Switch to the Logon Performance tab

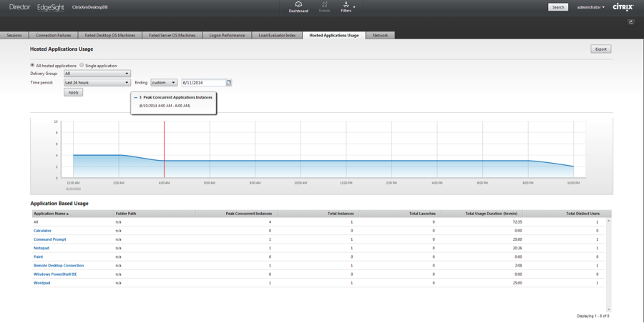tap(227, 35)
